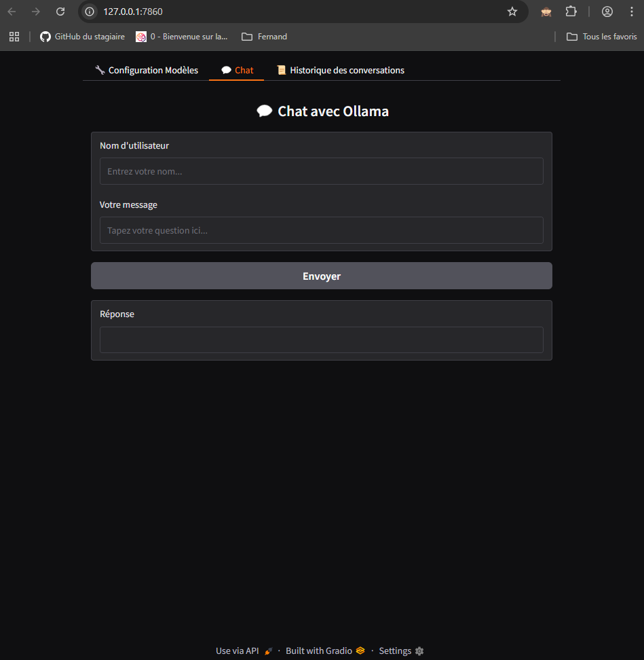The image size is (644, 660).
Task: Open the browser extensions puzzle icon
Action: point(571,12)
